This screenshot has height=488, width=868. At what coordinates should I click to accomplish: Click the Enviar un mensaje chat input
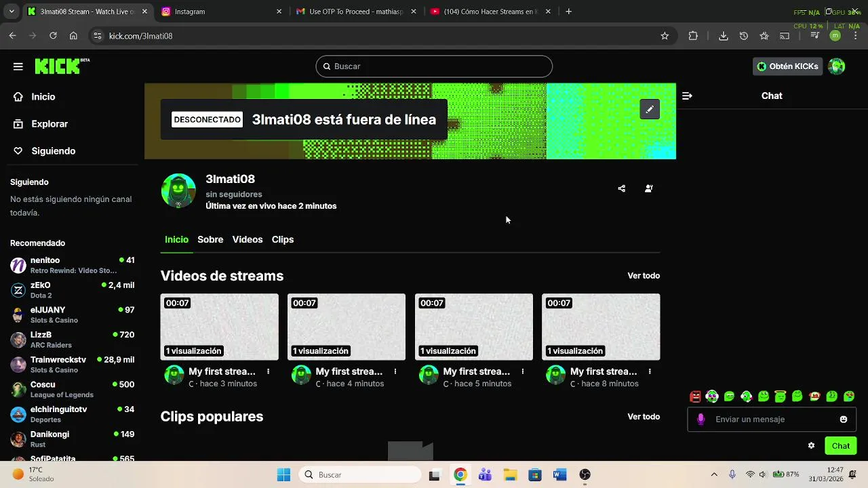pyautogui.click(x=772, y=420)
